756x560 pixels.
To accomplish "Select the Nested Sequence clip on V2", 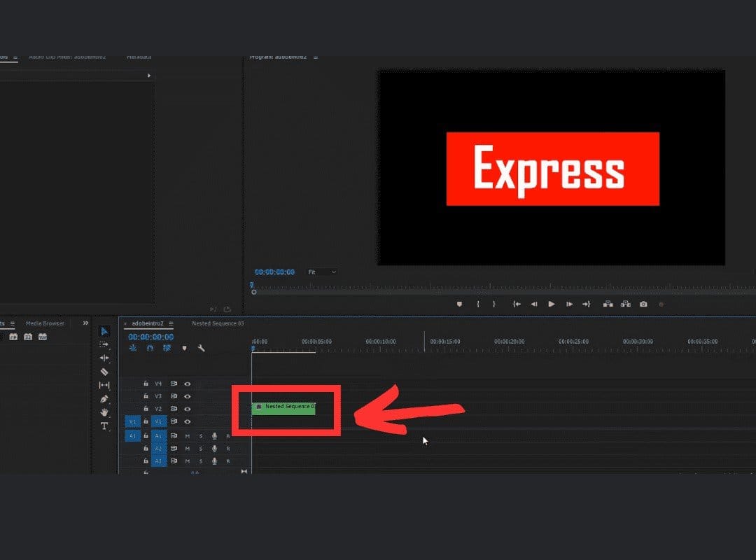I will coord(283,409).
